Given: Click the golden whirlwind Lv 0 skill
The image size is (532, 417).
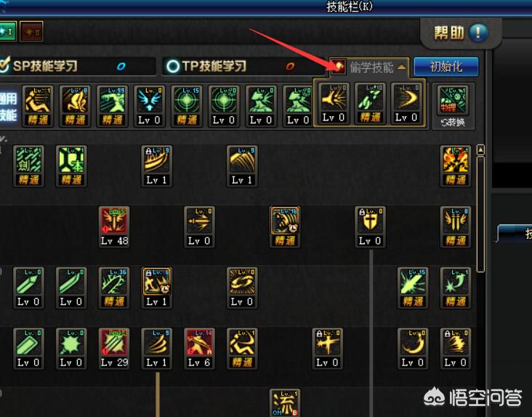Looking at the screenshot, I should point(242,288).
